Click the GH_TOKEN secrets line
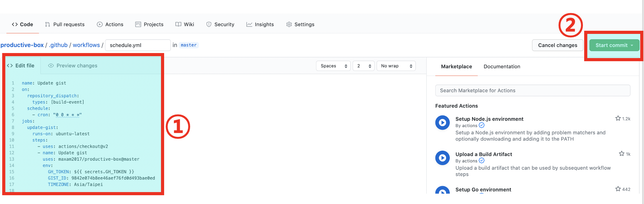Image resolution: width=644 pixels, height=204 pixels. tap(91, 172)
